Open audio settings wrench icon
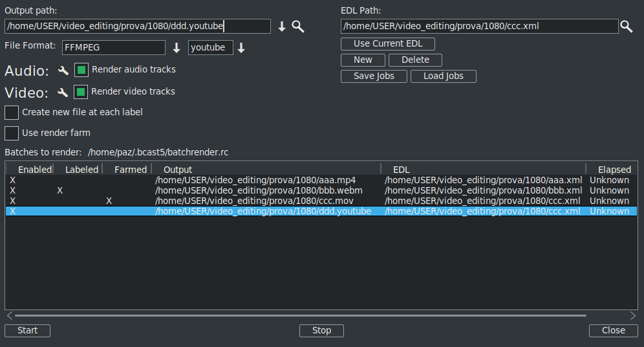This screenshot has width=644, height=347. (63, 71)
